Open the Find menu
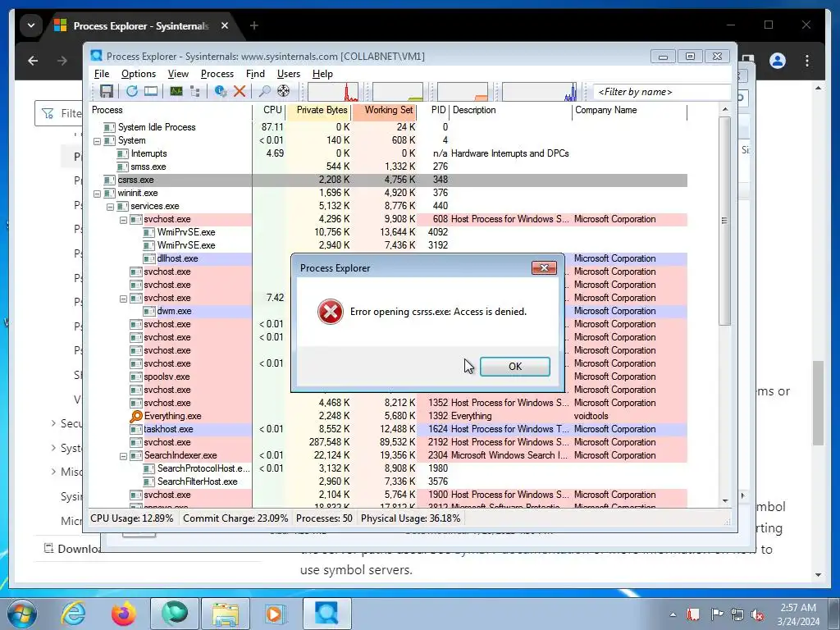This screenshot has width=840, height=630. (255, 74)
